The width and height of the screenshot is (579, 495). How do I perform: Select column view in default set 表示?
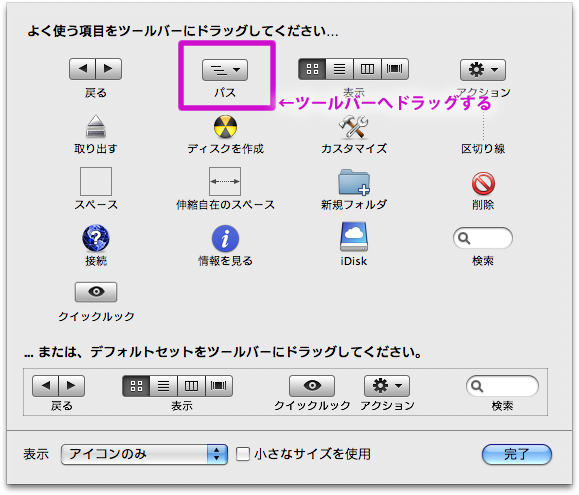(x=191, y=386)
